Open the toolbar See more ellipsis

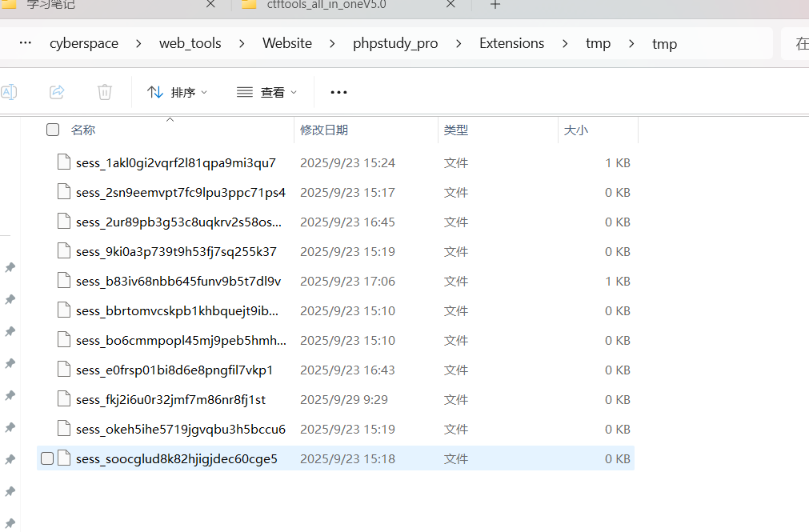(338, 92)
